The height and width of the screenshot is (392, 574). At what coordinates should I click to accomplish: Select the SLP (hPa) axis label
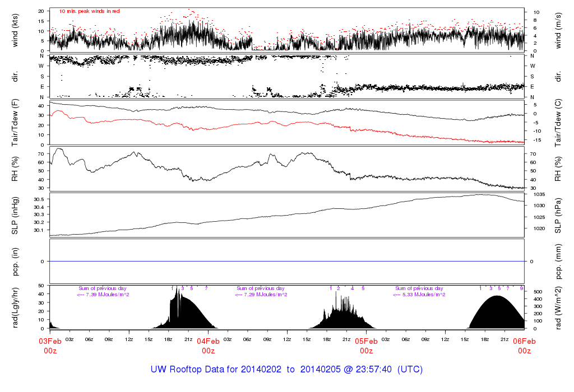(x=559, y=215)
